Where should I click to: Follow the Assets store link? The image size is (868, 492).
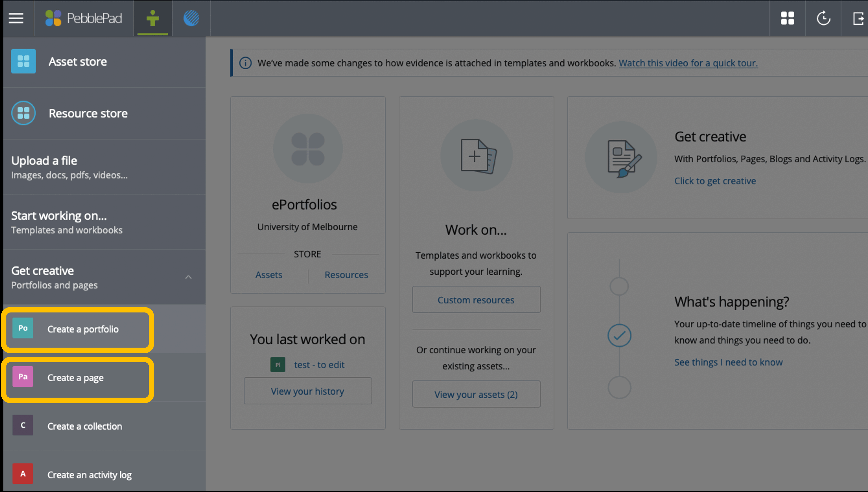(x=269, y=275)
